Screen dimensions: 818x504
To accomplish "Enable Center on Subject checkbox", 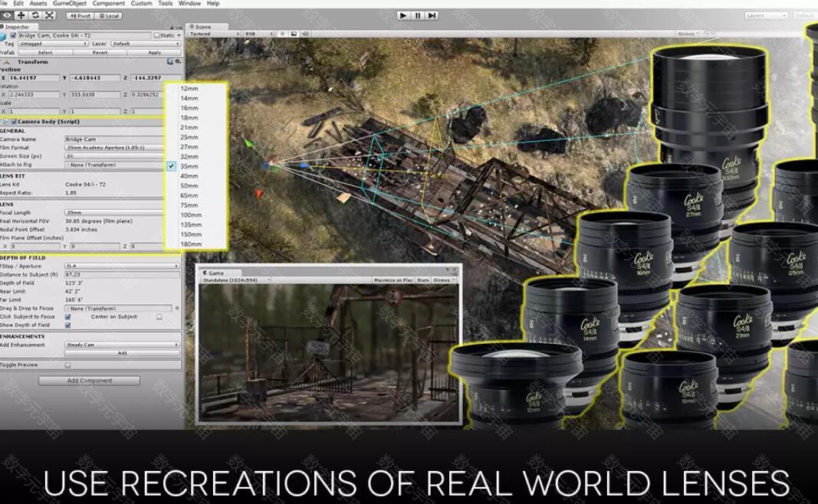I will tap(159, 316).
